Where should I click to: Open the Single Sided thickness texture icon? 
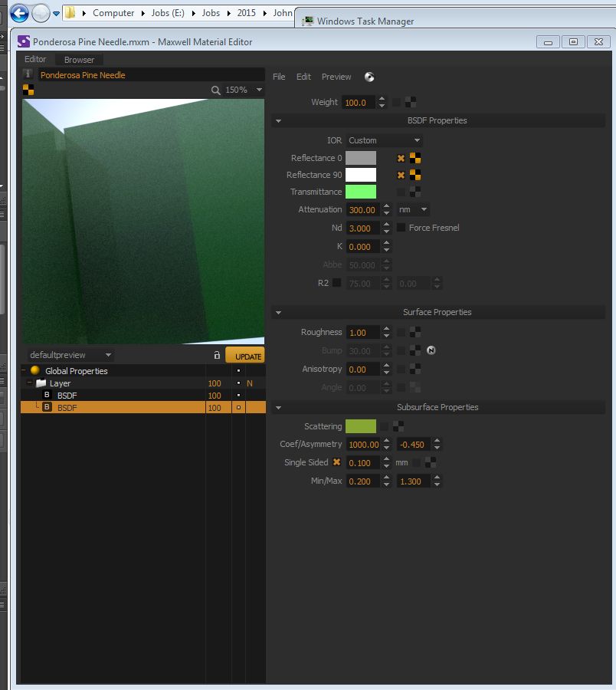click(x=431, y=462)
